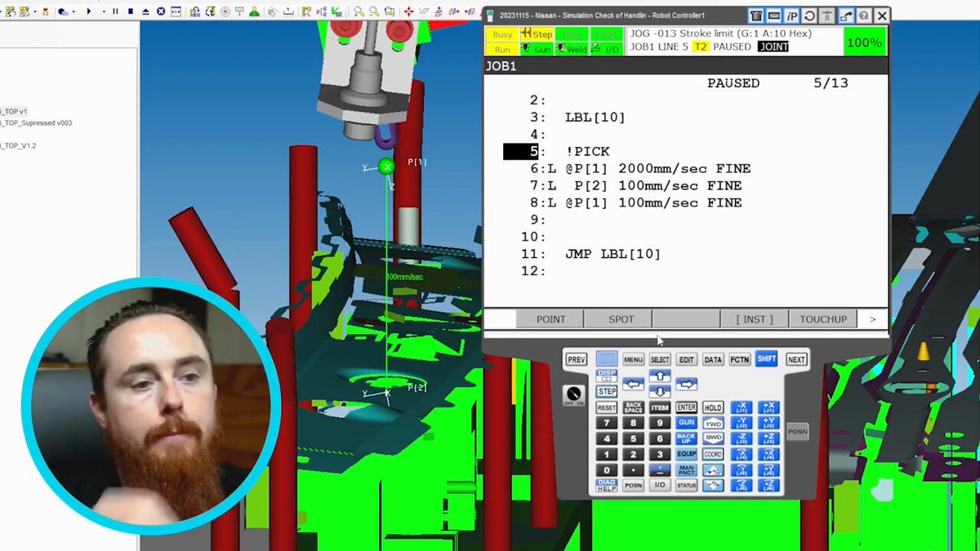Click the circled X abort icon in the toolbar

(161, 11)
